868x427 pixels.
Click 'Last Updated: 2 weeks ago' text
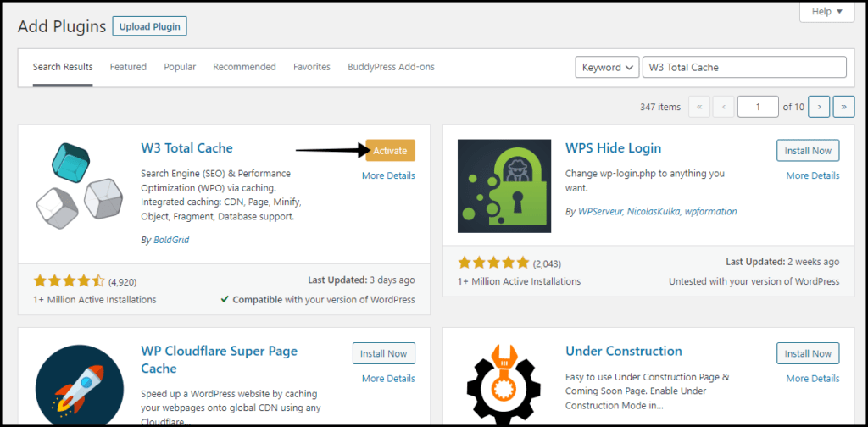coord(782,262)
